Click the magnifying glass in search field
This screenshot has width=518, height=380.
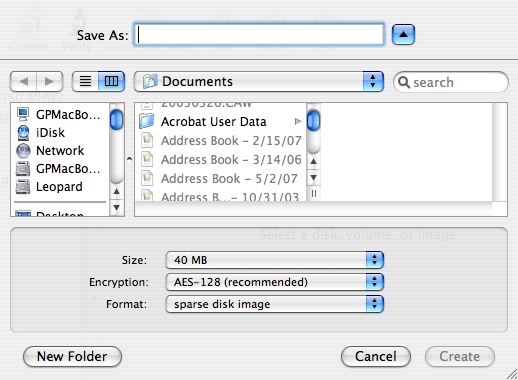click(x=404, y=82)
